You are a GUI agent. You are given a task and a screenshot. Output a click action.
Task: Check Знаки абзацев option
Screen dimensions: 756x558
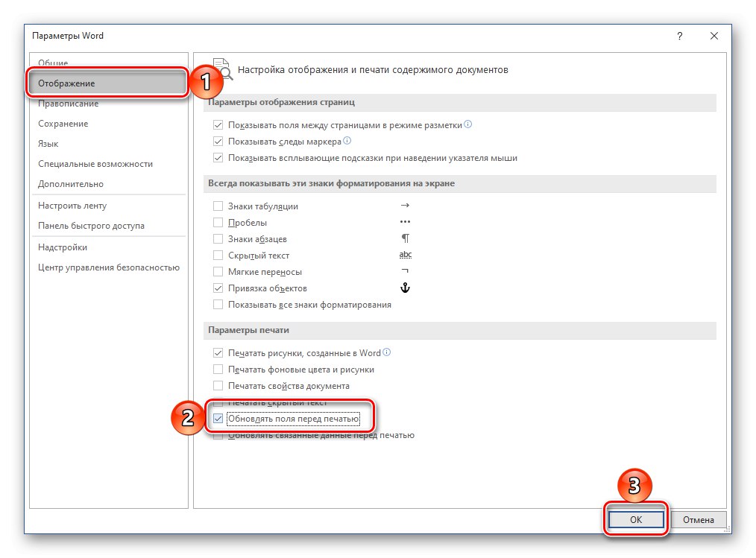click(x=218, y=239)
